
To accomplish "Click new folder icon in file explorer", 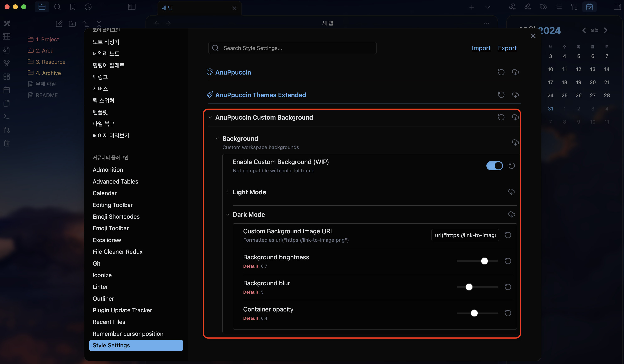I will 72,24.
